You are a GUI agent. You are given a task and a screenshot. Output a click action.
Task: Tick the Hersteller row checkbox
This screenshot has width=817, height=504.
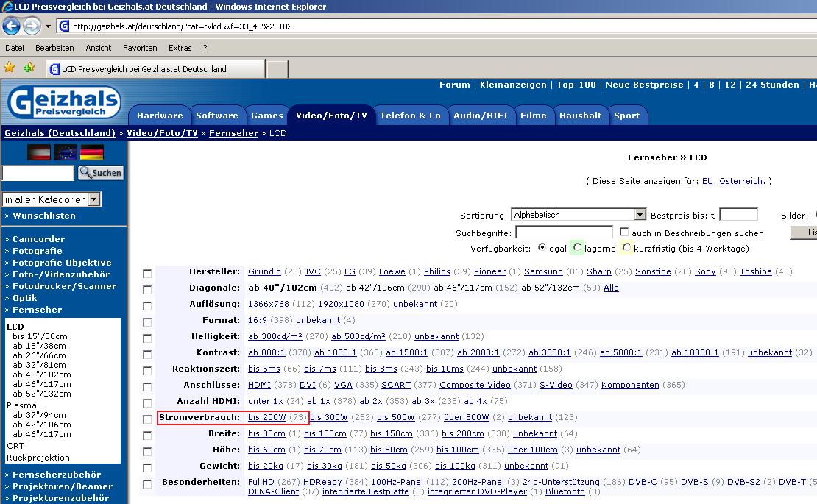click(147, 274)
